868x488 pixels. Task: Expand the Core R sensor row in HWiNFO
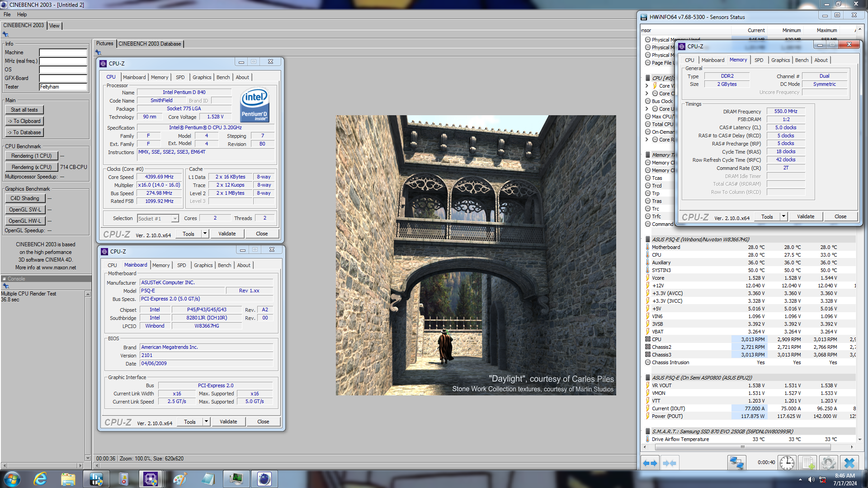tap(646, 140)
